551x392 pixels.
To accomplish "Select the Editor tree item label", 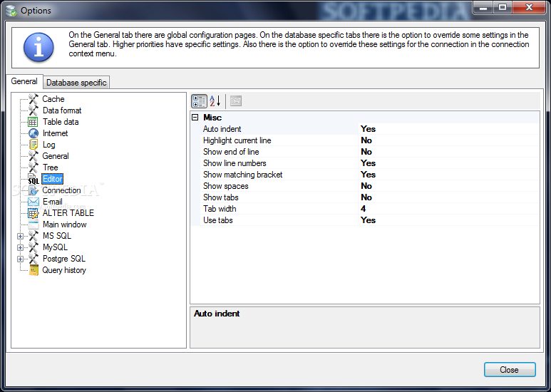I will [52, 179].
